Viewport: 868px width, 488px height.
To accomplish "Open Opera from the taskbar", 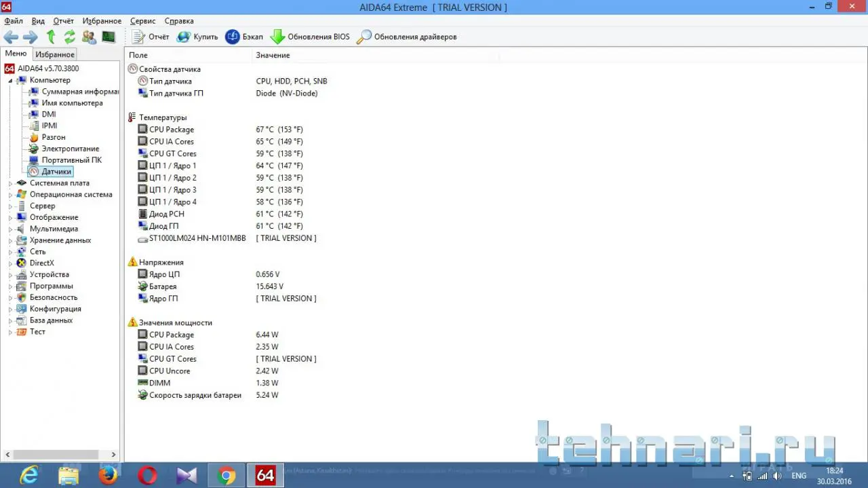I will (x=147, y=476).
